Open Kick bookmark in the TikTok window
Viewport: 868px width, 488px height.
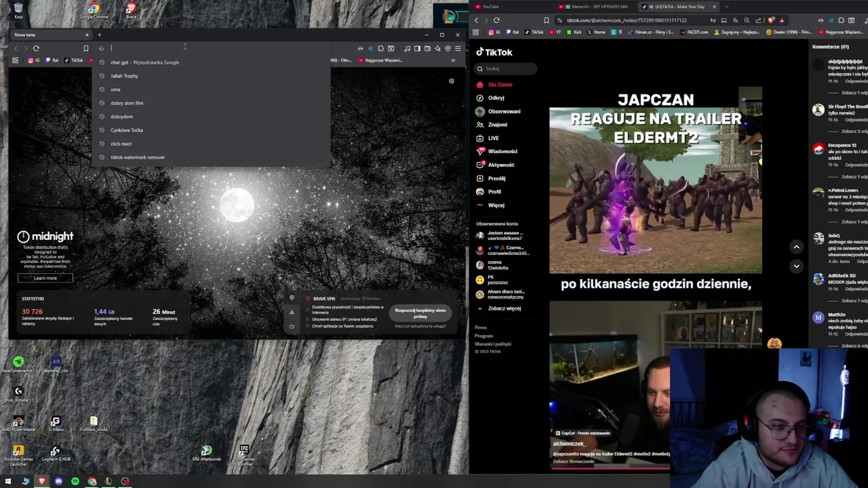pyautogui.click(x=574, y=32)
